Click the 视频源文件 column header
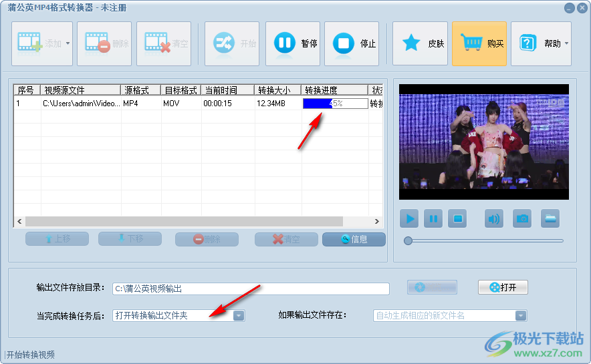The width and height of the screenshot is (591, 364). (80, 90)
